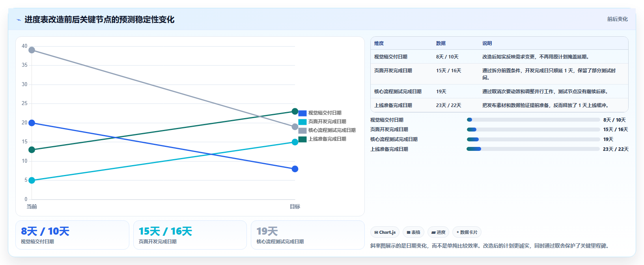Open the 19天 核心流程测试完成日期 stat card
Viewport: 644px width, 265px height.
click(308, 235)
